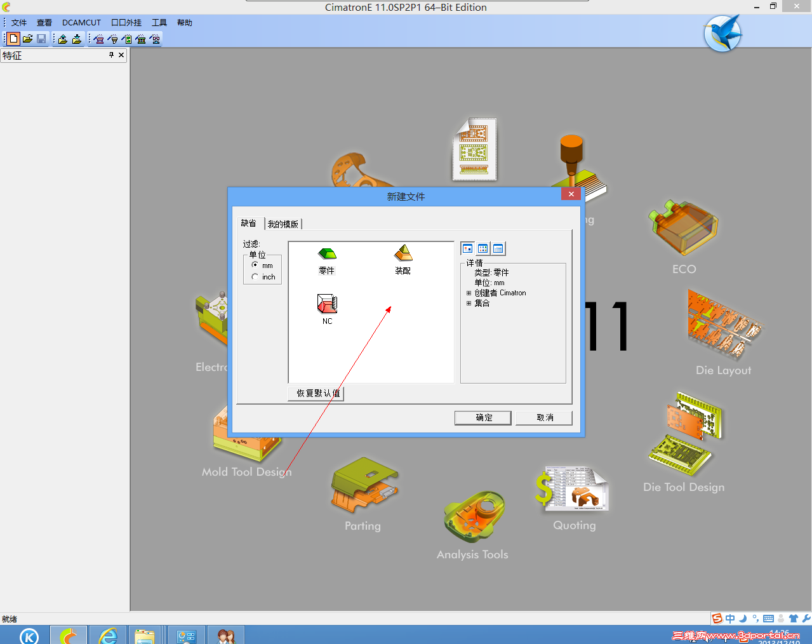
Task: Select the NC template icon
Action: [x=326, y=304]
